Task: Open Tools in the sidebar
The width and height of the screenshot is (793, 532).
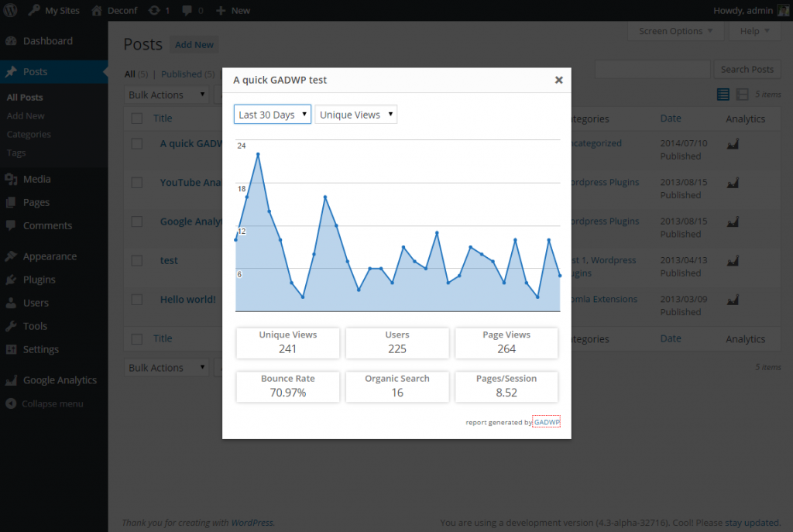Action: coord(35,326)
